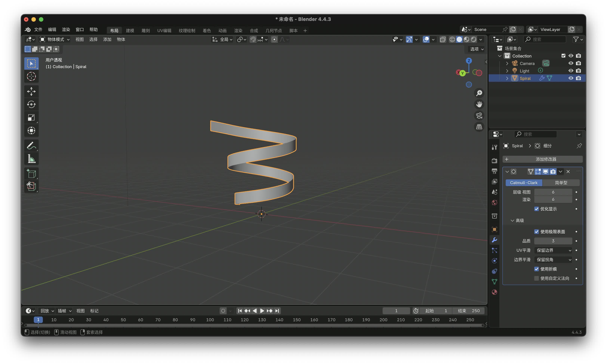Enable the 使用自定义法向 checkbox
This screenshot has height=364, width=607.
point(536,278)
